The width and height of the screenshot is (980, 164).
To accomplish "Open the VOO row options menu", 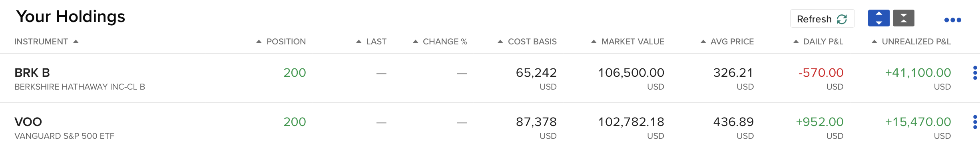I will [975, 122].
